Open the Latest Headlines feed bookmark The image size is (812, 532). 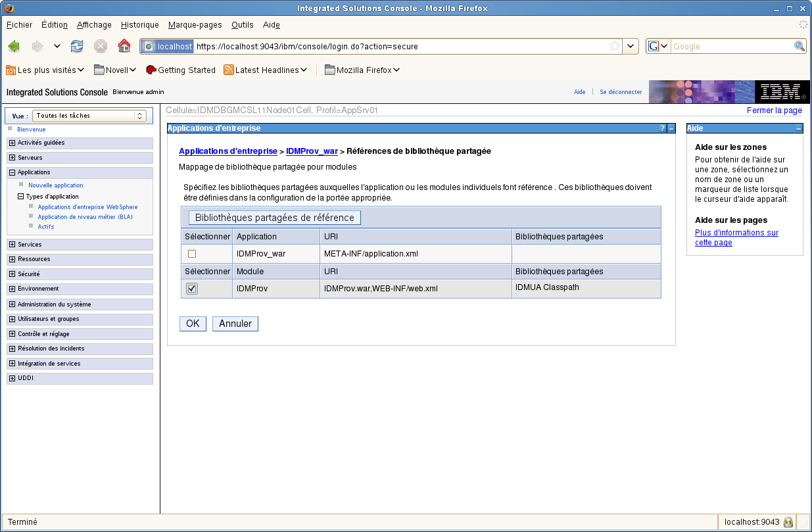266,70
